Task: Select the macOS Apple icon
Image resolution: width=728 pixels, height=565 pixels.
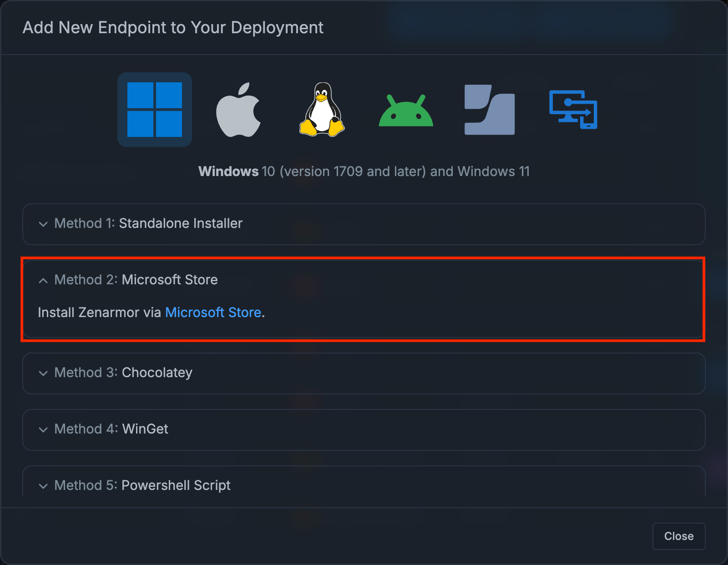Action: coord(238,110)
